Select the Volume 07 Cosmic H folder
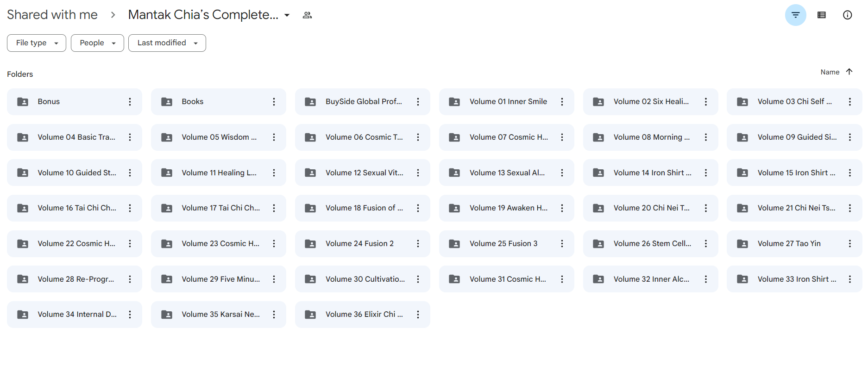Viewport: 868px width, 377px height. pyautogui.click(x=507, y=137)
